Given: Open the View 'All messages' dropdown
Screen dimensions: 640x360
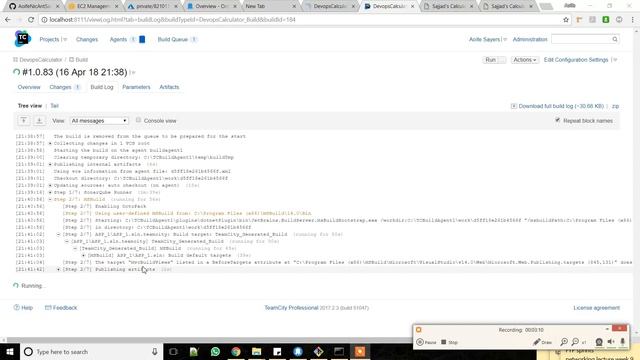Looking at the screenshot, I should click(99, 121).
